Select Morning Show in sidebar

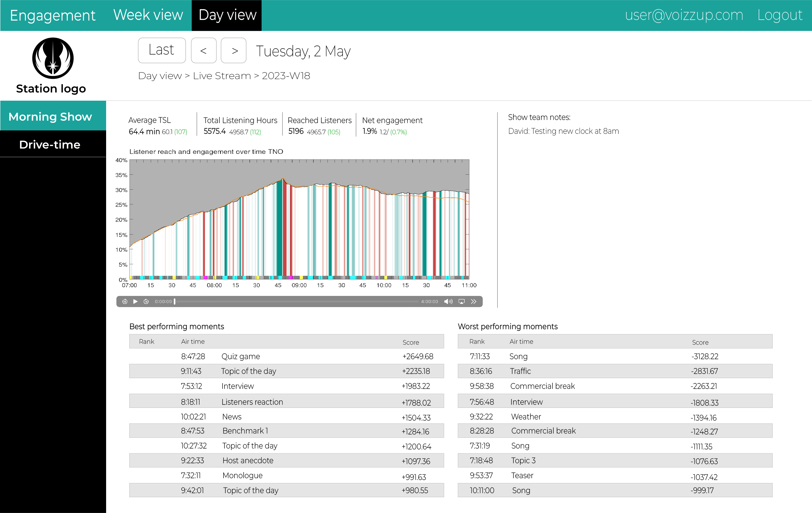[x=50, y=116]
